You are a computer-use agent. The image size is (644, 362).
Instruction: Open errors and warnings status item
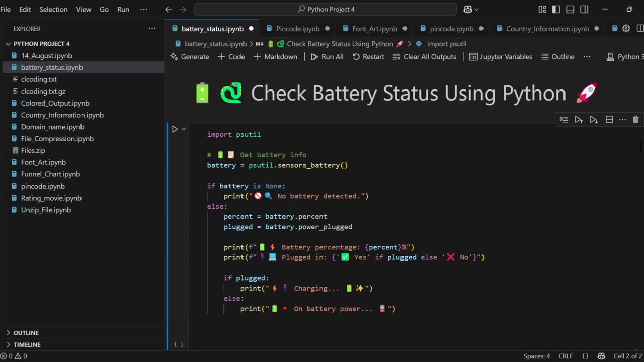coord(14,356)
